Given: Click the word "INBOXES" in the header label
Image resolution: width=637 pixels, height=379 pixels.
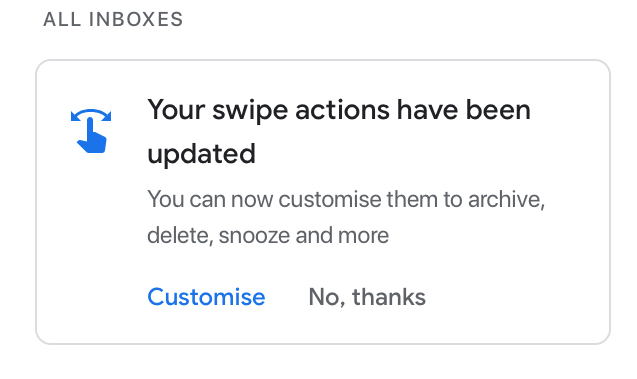Looking at the screenshot, I should 136,19.
